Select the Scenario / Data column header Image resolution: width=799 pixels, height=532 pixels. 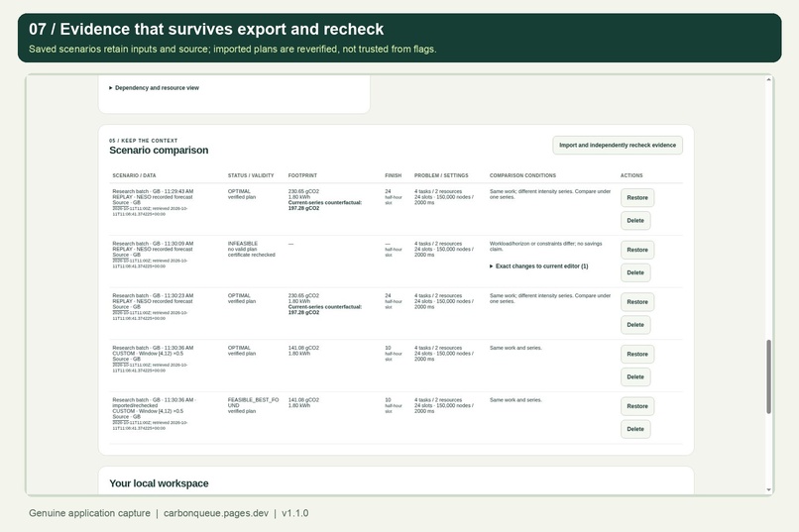point(134,175)
